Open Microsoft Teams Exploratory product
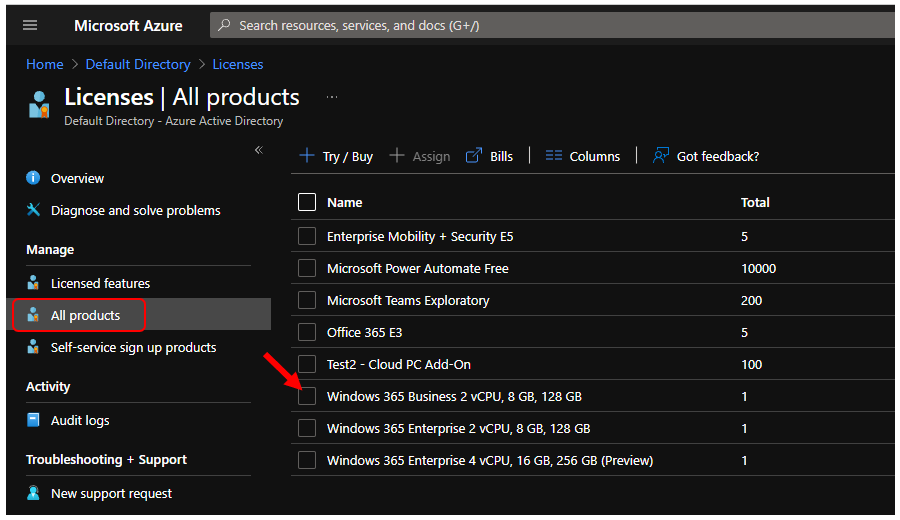 pos(408,300)
